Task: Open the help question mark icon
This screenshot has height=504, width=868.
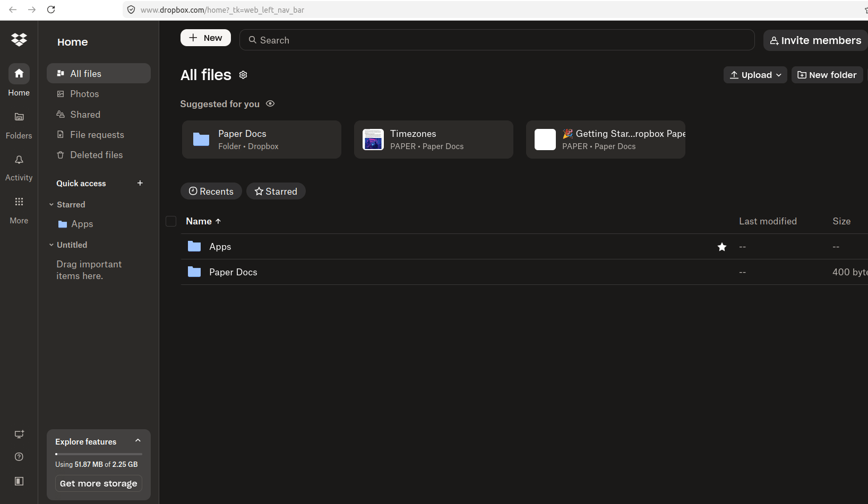Action: click(x=19, y=457)
